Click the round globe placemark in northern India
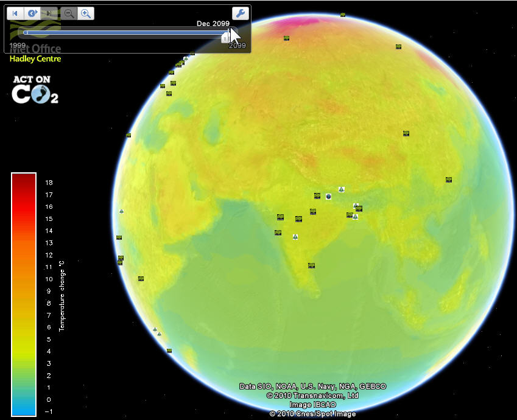Image resolution: width=517 pixels, height=420 pixels. coord(328,197)
